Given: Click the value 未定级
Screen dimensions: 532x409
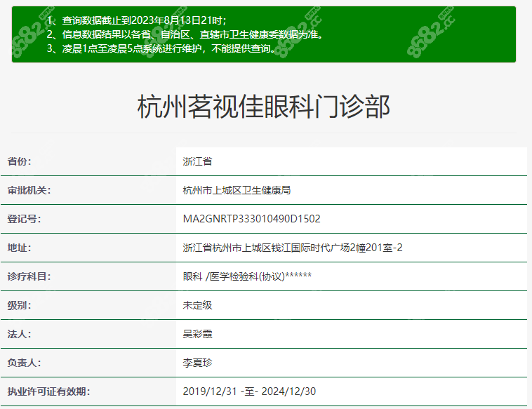Looking at the screenshot, I should 197,306.
